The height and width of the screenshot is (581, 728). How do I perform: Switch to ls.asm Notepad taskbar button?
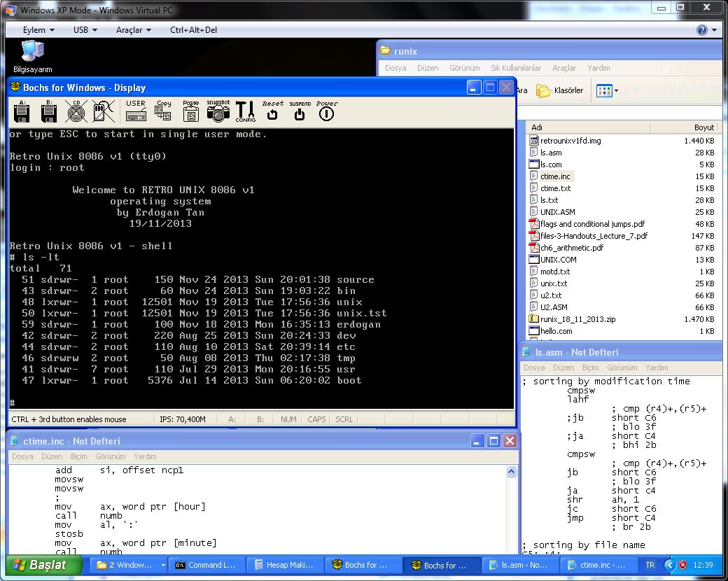519,565
